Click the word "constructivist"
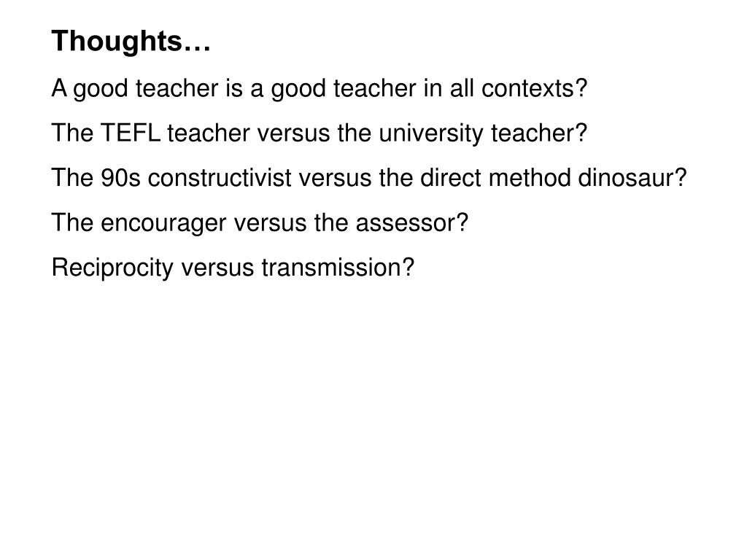The image size is (747, 560). click(220, 178)
